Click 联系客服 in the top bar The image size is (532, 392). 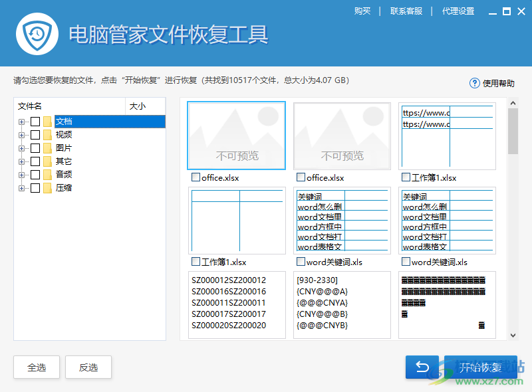(x=405, y=11)
